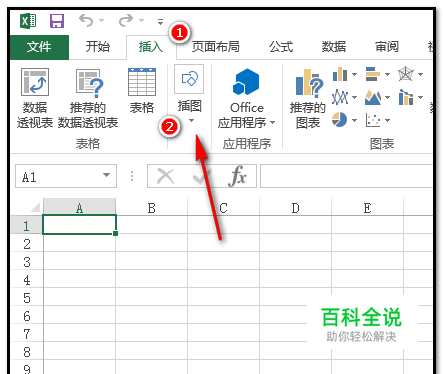Expand scatter chart dropdown arrow
443x374 pixels.
(387, 120)
